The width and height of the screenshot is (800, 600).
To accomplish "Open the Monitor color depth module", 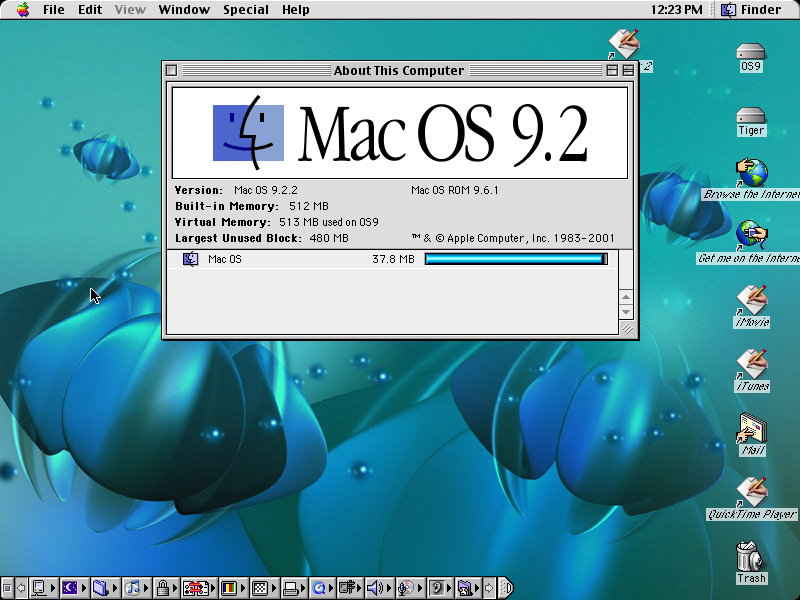I will point(233,588).
